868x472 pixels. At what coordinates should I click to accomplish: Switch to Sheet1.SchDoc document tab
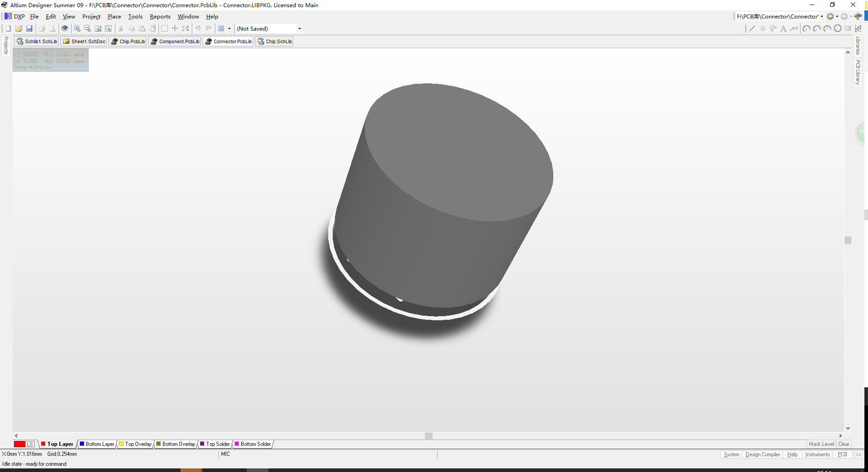click(84, 41)
